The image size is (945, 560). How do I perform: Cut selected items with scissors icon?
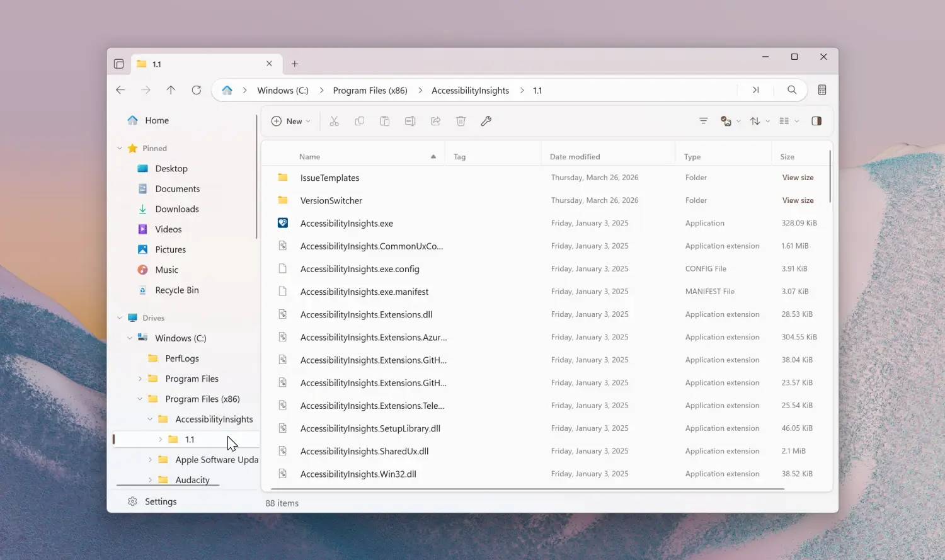(334, 121)
